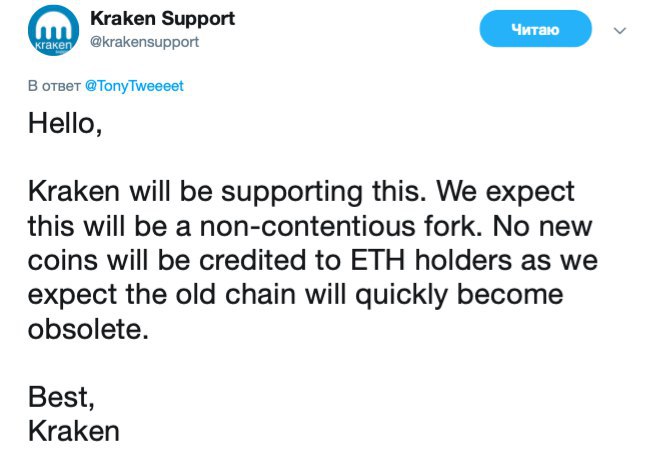Image resolution: width=649 pixels, height=451 pixels.
Task: Click the "Hello," greeting line
Action: (x=65, y=124)
